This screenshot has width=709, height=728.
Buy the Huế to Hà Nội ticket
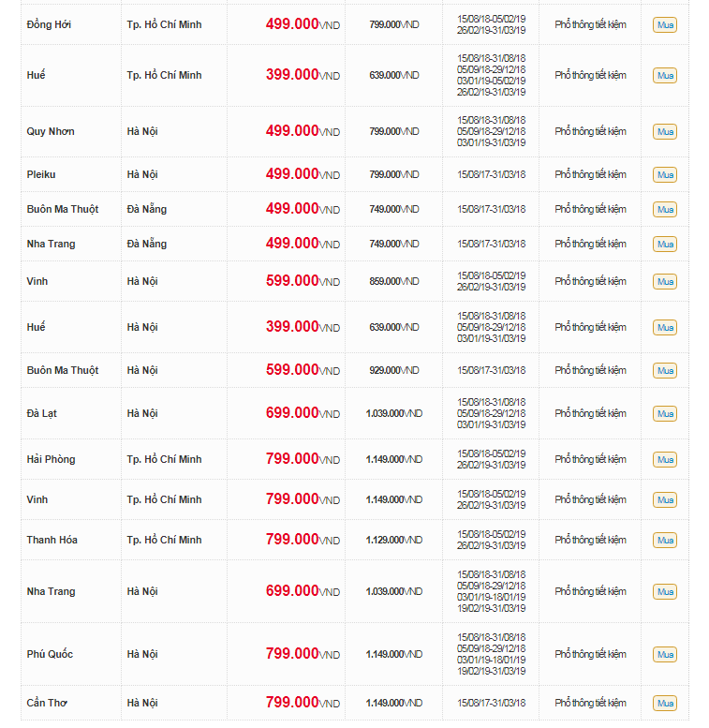(665, 328)
